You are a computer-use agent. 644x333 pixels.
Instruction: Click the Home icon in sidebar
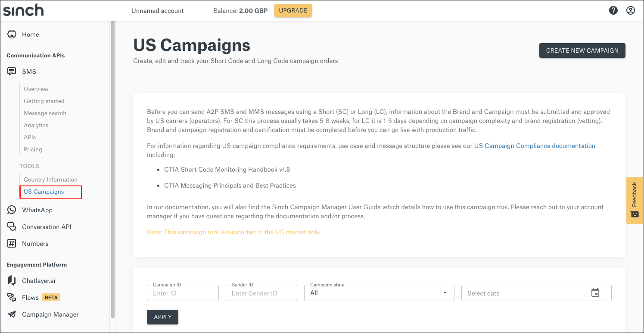pos(12,35)
